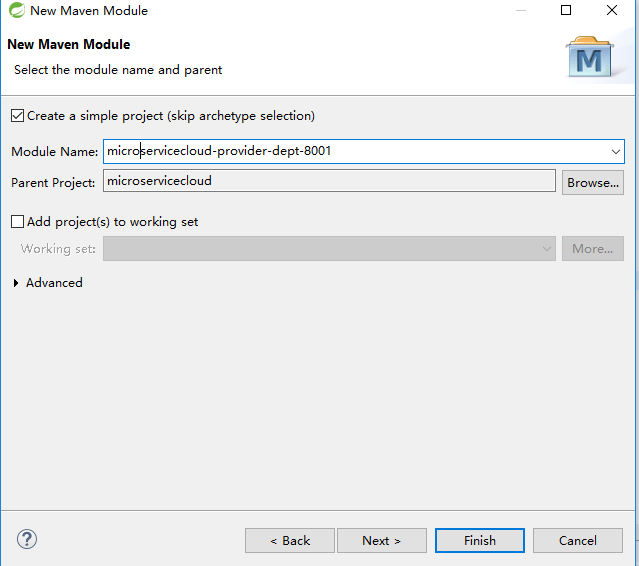The height and width of the screenshot is (566, 639).
Task: Maximize the New Maven Module window
Action: 566,10
